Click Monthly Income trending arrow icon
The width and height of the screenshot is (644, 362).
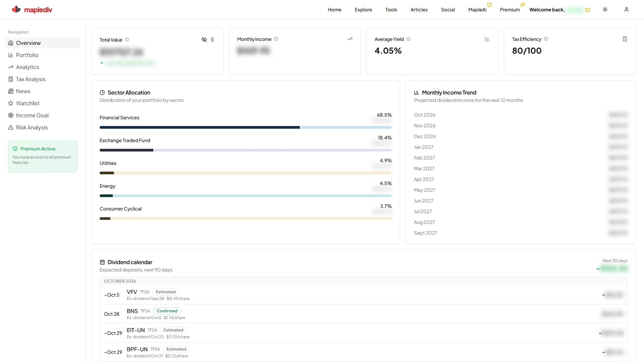350,39
